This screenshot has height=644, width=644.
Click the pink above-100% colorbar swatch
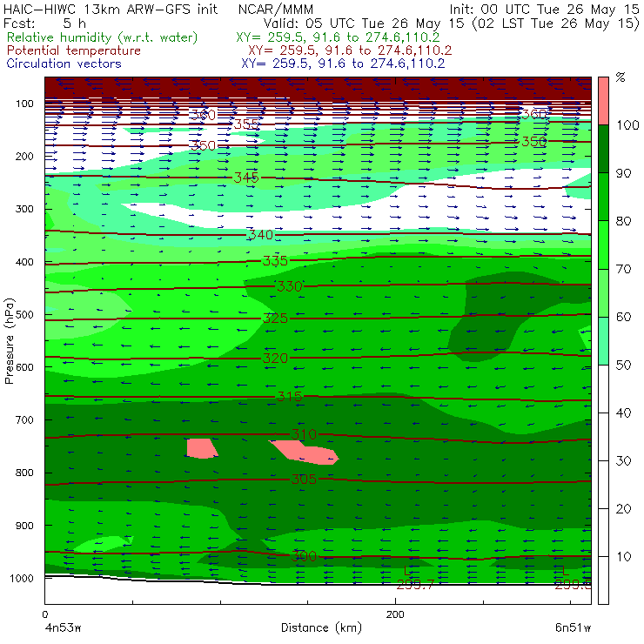pos(603,101)
